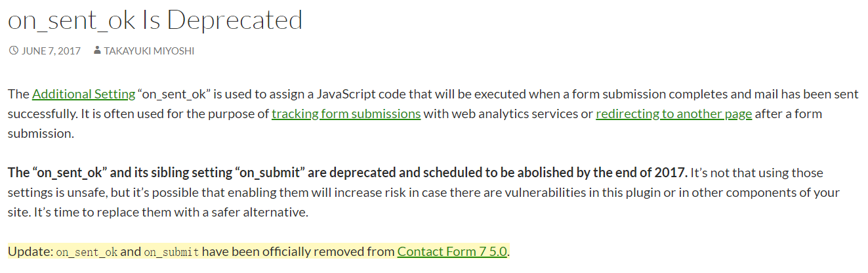This screenshot has width=868, height=273.
Task: Open the June 7, 2017 date link
Action: (51, 51)
